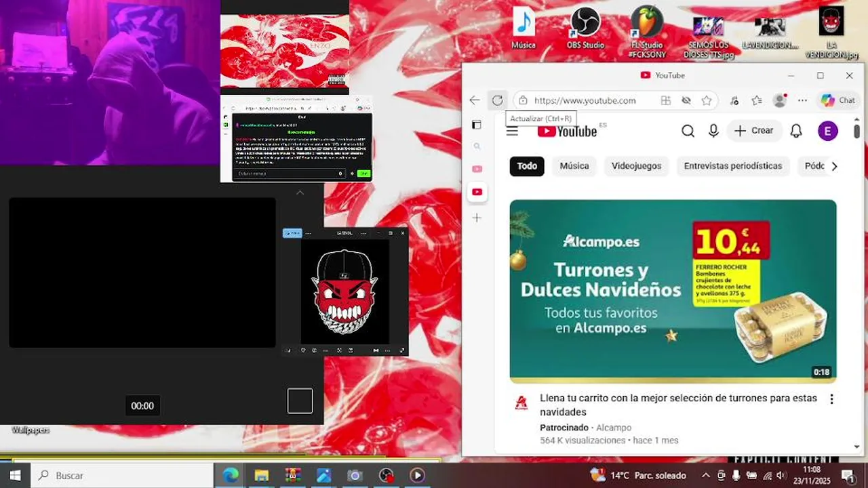Viewport: 868px width, 488px height.
Task: Click the record stop square in capture widget
Action: [x=300, y=401]
